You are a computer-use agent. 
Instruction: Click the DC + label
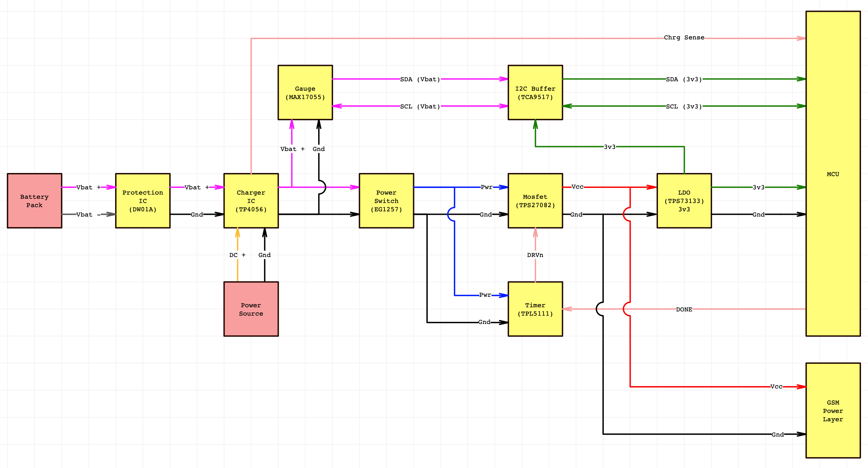pyautogui.click(x=238, y=255)
